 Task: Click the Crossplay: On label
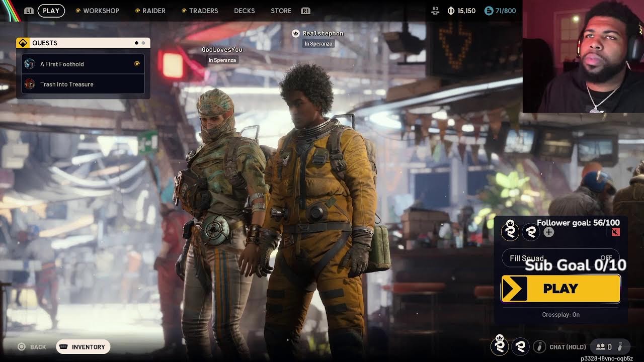point(561,315)
